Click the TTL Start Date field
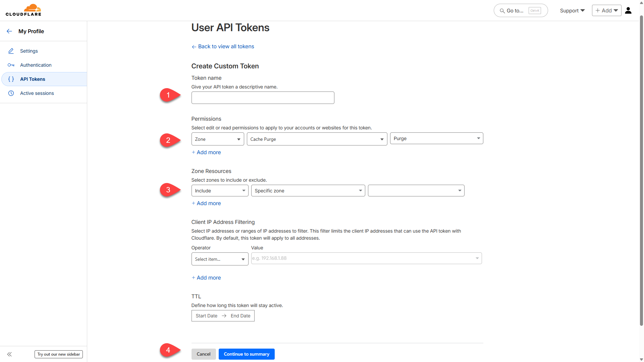The height and width of the screenshot is (362, 644). (x=207, y=316)
